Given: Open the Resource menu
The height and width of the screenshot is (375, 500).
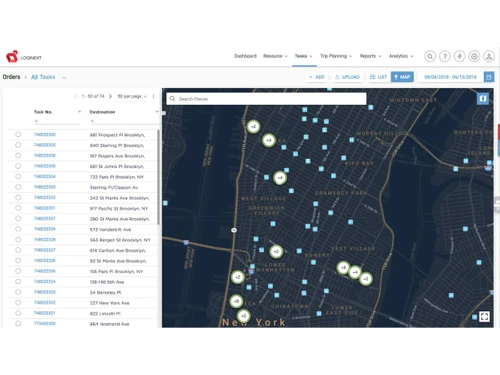Looking at the screenshot, I should pos(275,56).
